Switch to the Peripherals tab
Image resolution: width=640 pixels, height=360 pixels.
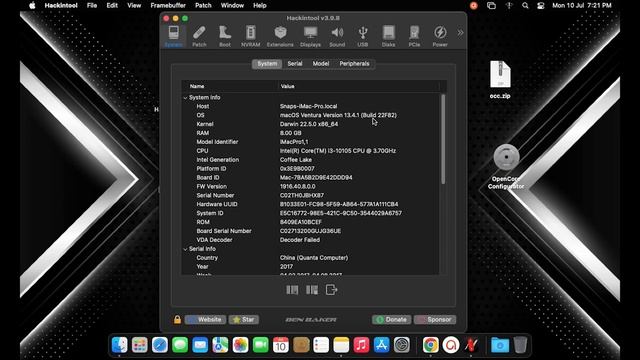coord(354,64)
